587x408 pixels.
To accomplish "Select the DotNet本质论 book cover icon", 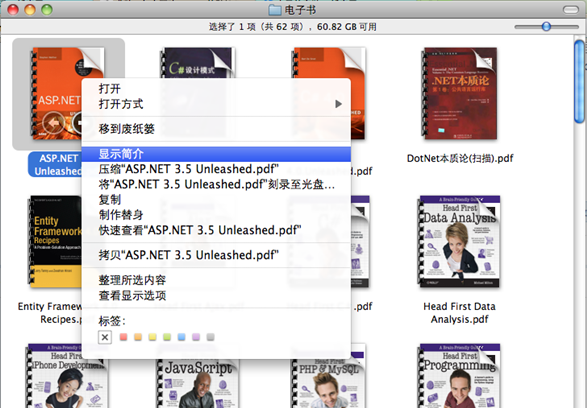I will click(460, 94).
